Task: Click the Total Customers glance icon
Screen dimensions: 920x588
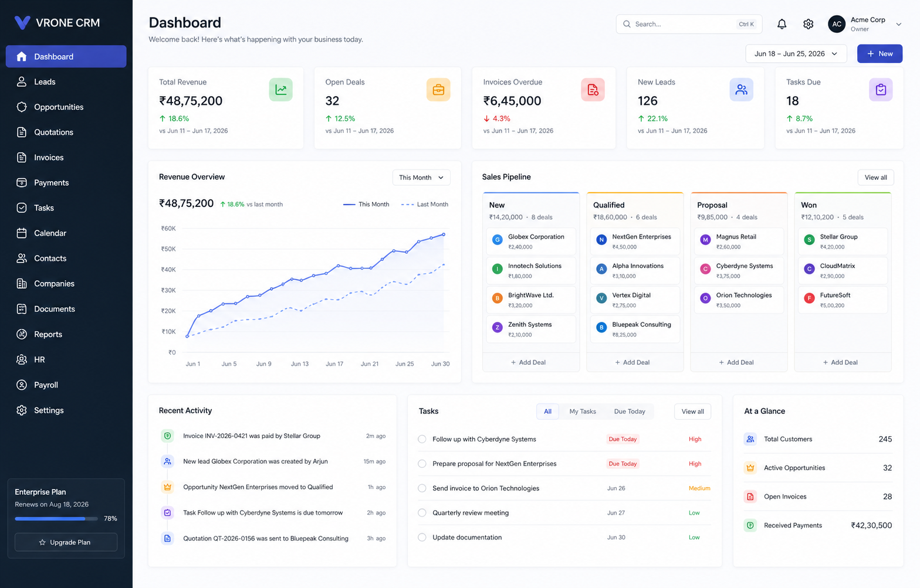Action: click(x=750, y=439)
